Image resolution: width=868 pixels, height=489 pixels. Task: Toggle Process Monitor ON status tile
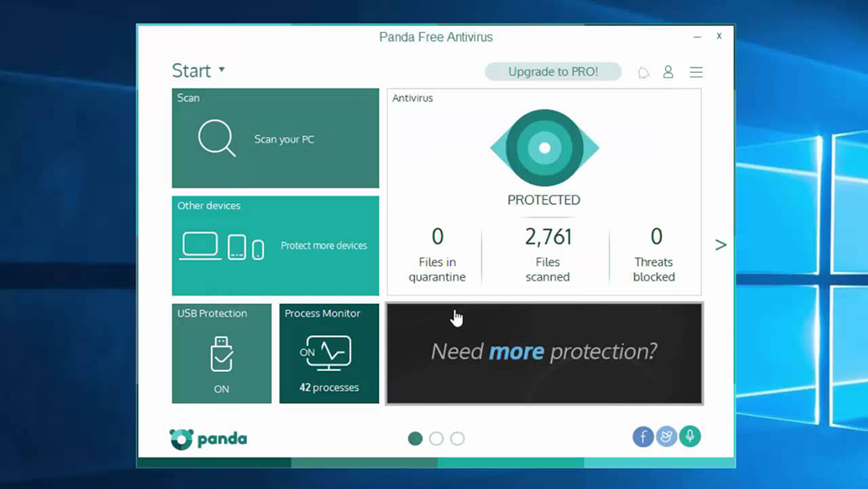[x=329, y=354]
